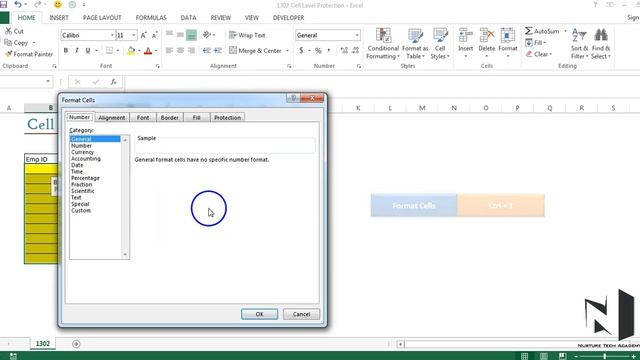This screenshot has height=360, width=640.
Task: Decrease font size with the smaller A
Action: tap(155, 36)
